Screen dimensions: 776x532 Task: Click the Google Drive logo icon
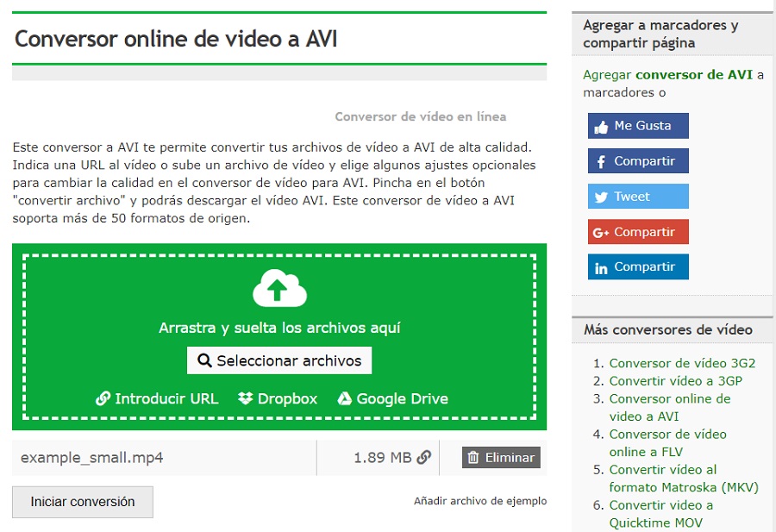[344, 398]
